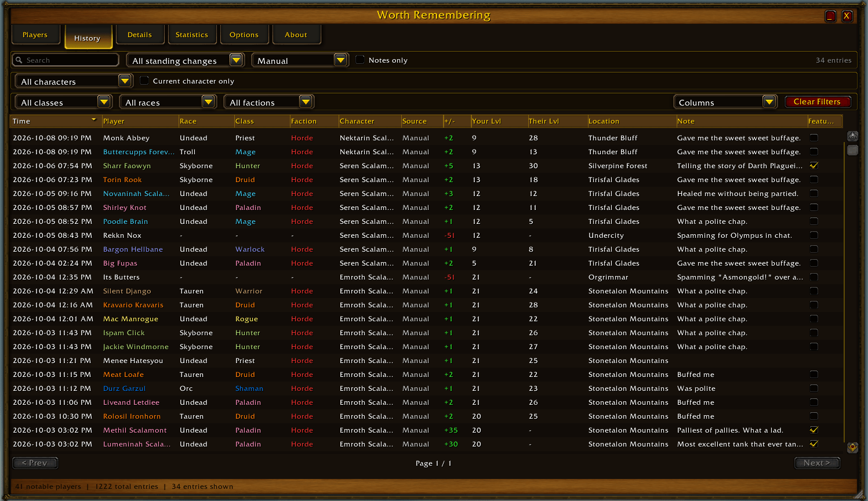868x501 pixels.
Task: Open the About tab
Action: click(296, 35)
